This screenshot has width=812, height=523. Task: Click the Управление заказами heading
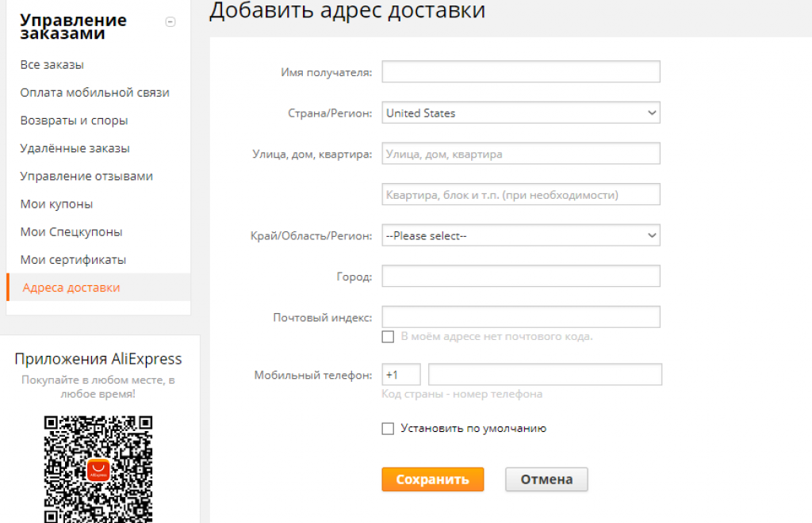click(73, 26)
